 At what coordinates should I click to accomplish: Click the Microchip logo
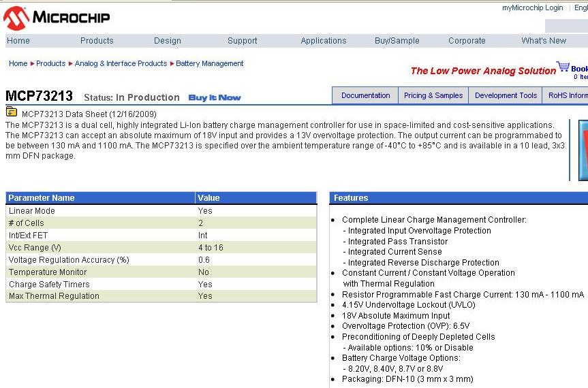coord(57,18)
